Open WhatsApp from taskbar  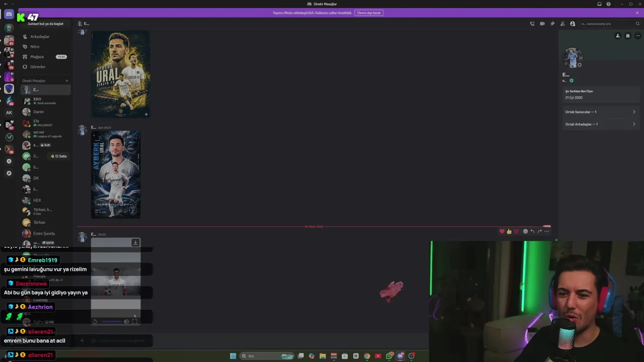(389, 356)
